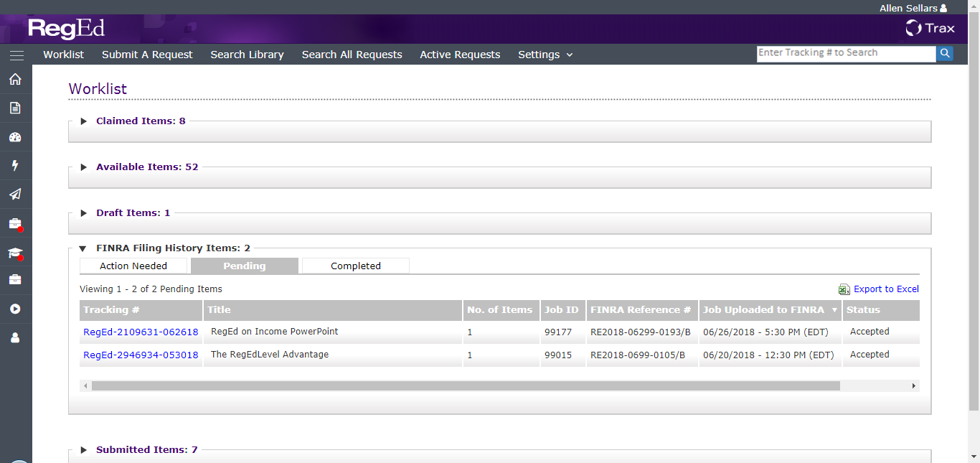Click Job ID cell 99177
The width and height of the screenshot is (980, 463).
pos(558,332)
